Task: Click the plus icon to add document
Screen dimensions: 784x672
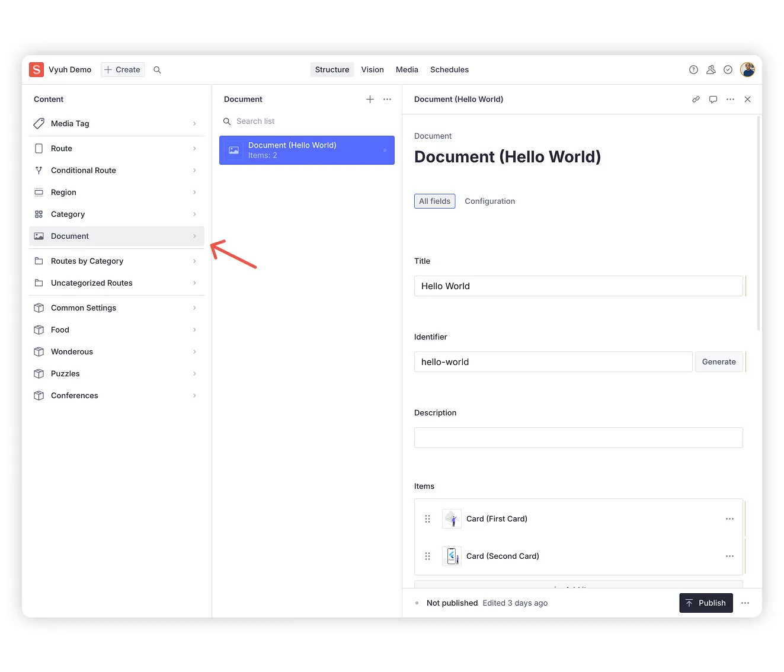Action: point(370,100)
